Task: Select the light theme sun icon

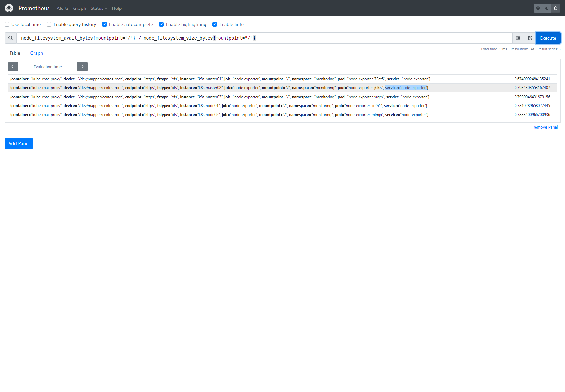Action: 538,8
